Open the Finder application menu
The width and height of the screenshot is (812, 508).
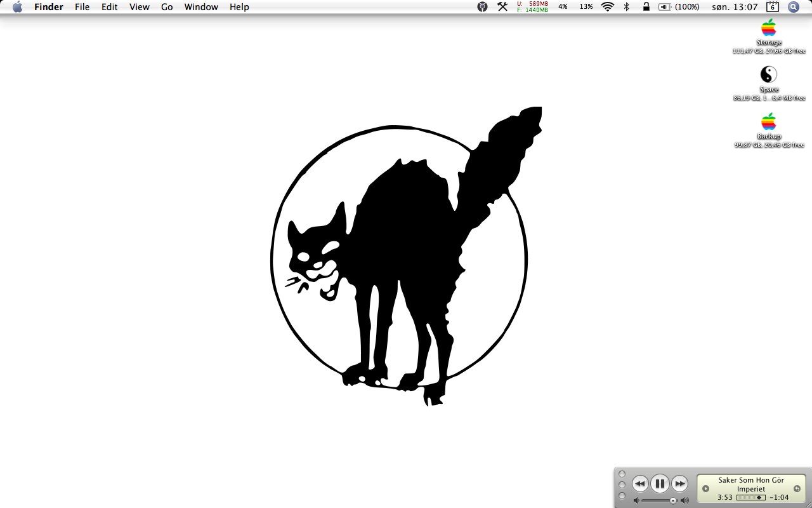click(49, 7)
